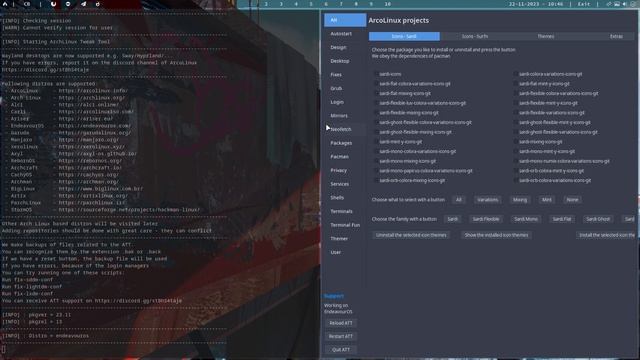Click Exit in the top bar
Screen dimensions: 640x360
584,4
